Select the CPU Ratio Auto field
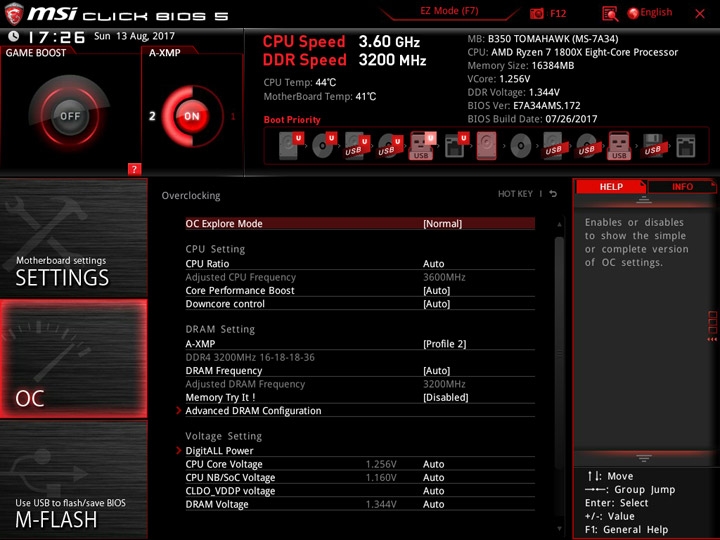 pos(433,264)
